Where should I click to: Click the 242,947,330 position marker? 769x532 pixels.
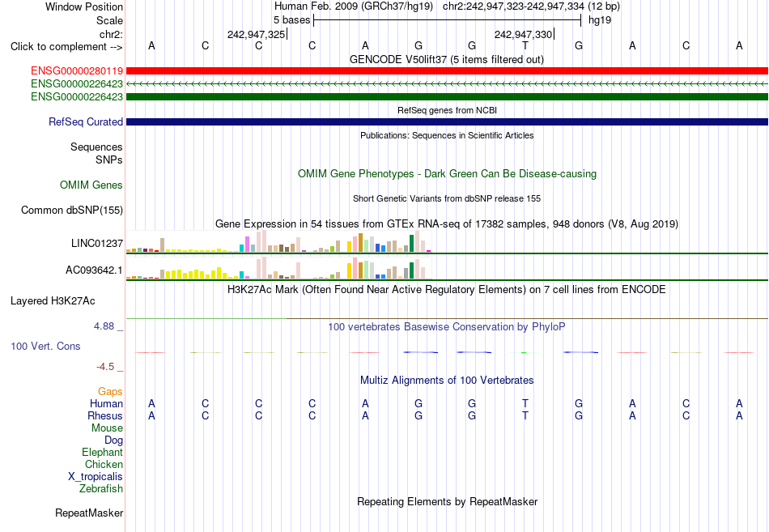[524, 34]
